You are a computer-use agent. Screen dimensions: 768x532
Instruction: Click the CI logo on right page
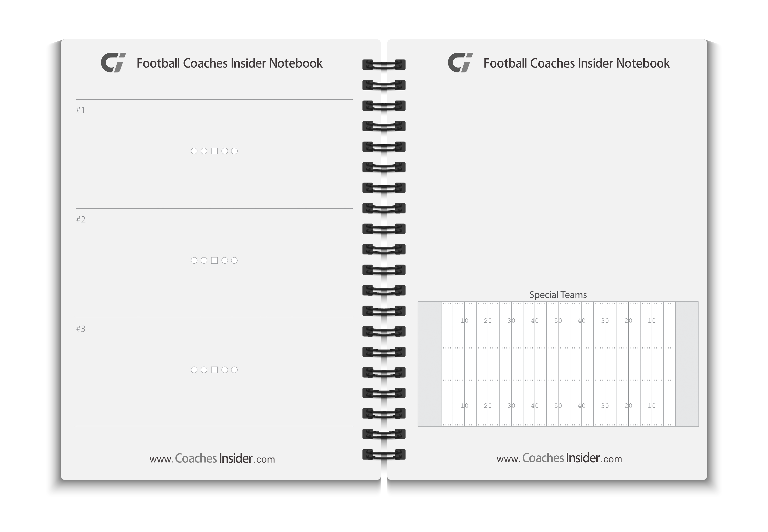(460, 62)
